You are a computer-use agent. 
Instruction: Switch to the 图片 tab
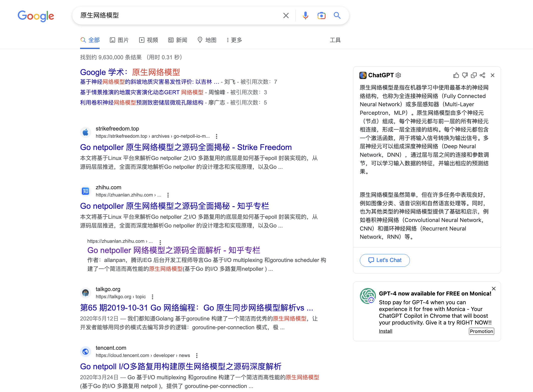(119, 40)
